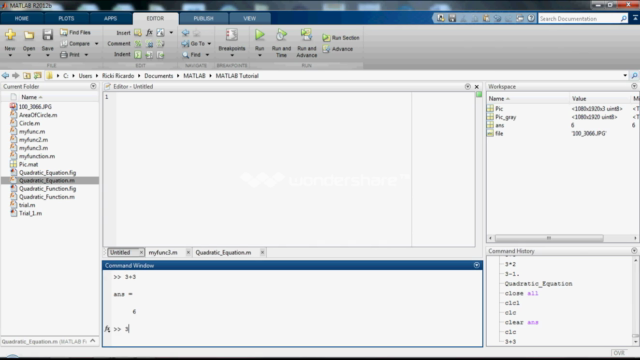The image size is (640, 360).
Task: Switch to the VIEW ribbon tab
Action: [249, 18]
